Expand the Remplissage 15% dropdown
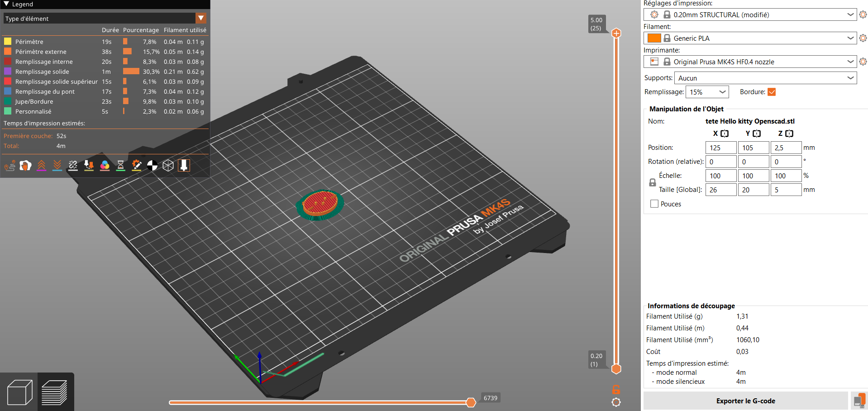This screenshot has width=868, height=411. (x=707, y=92)
